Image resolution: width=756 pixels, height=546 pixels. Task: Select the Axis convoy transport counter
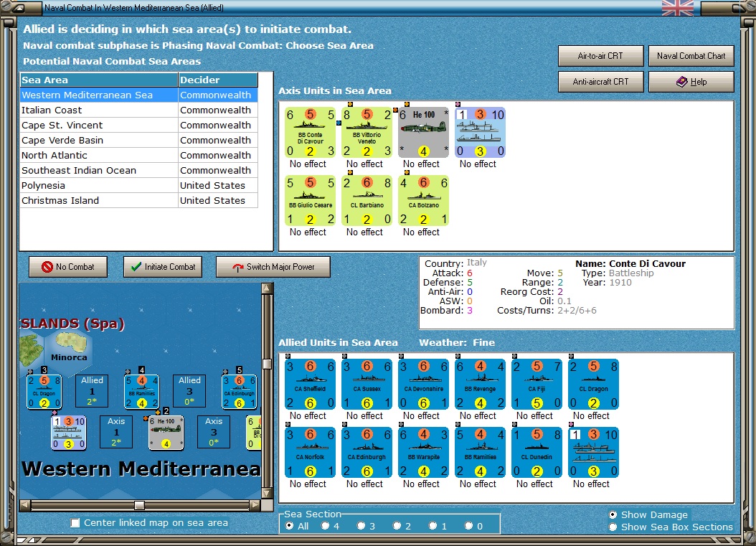pos(481,133)
